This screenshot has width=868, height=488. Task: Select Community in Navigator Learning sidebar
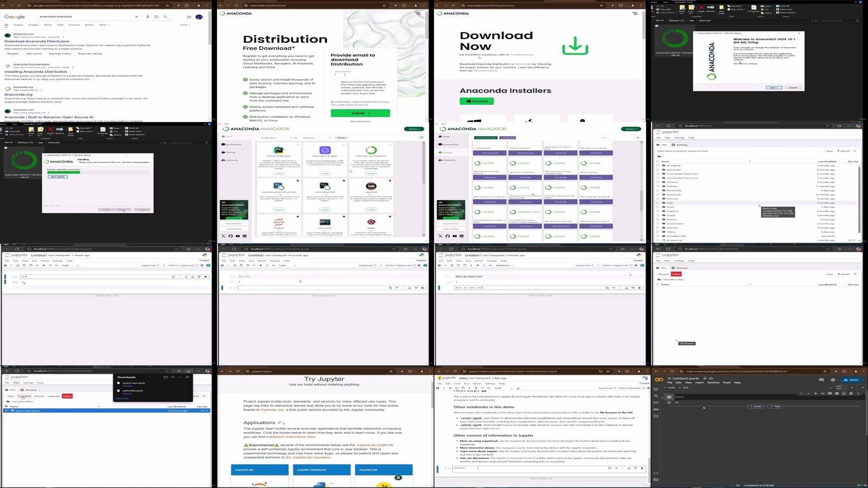[447, 160]
